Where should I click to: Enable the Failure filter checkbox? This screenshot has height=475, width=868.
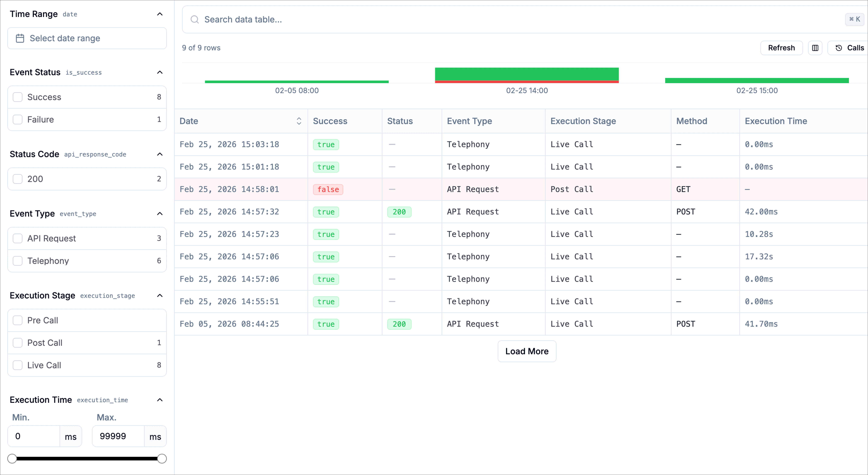(x=18, y=120)
